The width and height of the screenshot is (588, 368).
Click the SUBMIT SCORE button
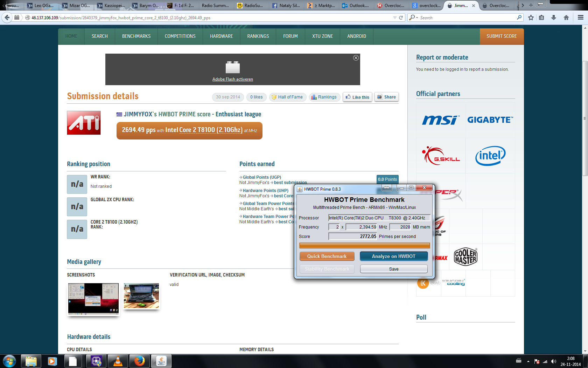(x=502, y=36)
